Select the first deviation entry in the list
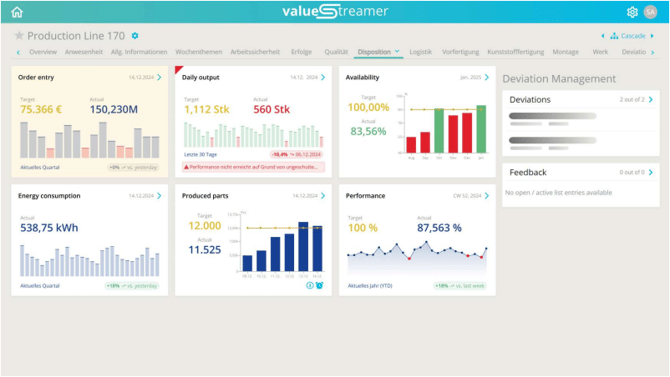The image size is (670, 377). [x=580, y=119]
